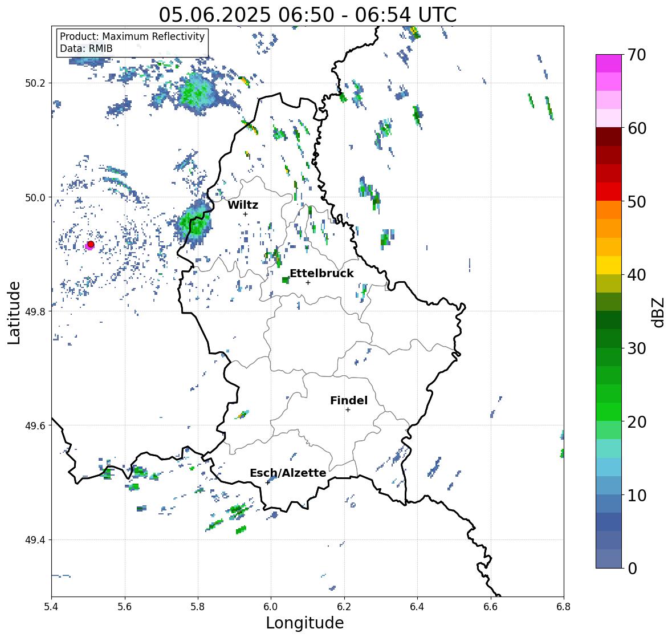Click the longitude tick label 5.4

(51, 606)
